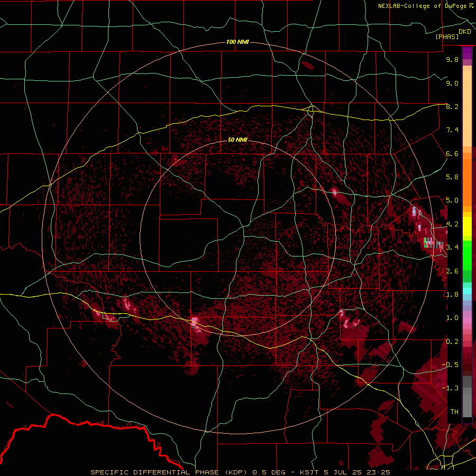This screenshot has width=476, height=476.
Task: Click the bright green segment of color bar
Action: [x=467, y=255]
